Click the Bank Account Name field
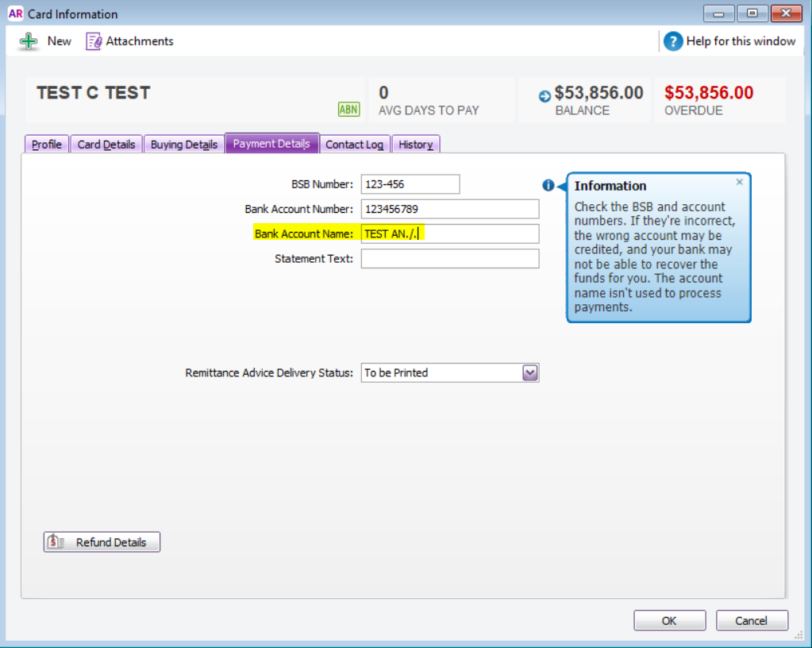Viewport: 812px width, 648px height. click(x=450, y=234)
